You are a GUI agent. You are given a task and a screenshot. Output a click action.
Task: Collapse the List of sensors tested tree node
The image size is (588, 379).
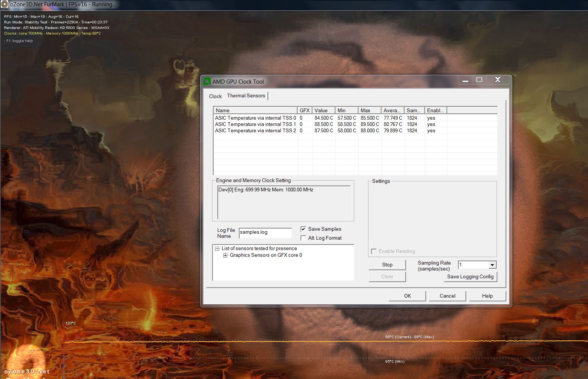pyautogui.click(x=217, y=249)
